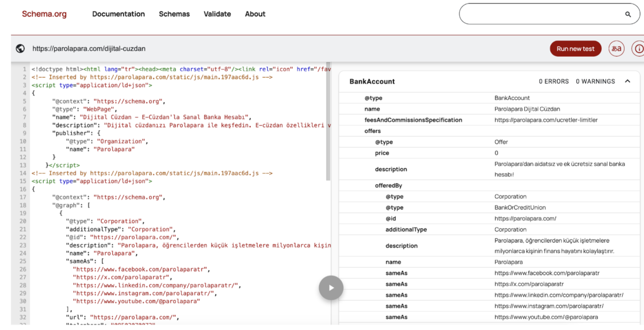Open the Schema.org home logo link
644x330 pixels.
[44, 14]
